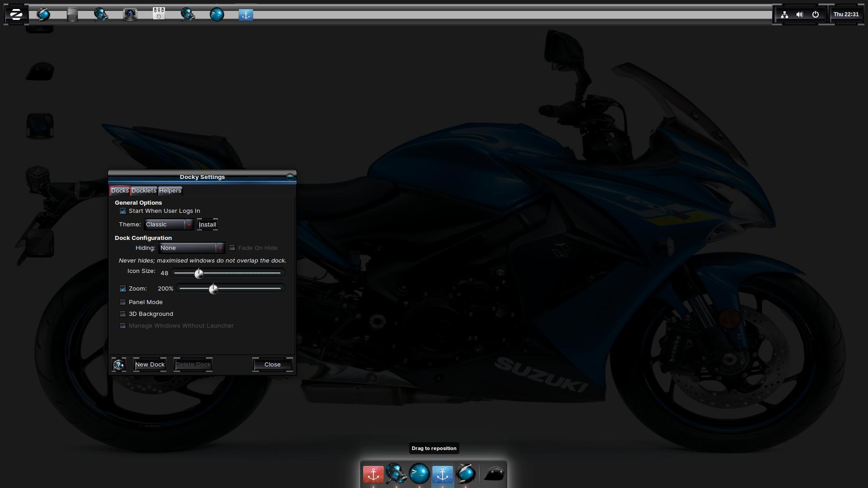Enable 3D Background option
Screen dimensions: 868x488
click(x=123, y=314)
